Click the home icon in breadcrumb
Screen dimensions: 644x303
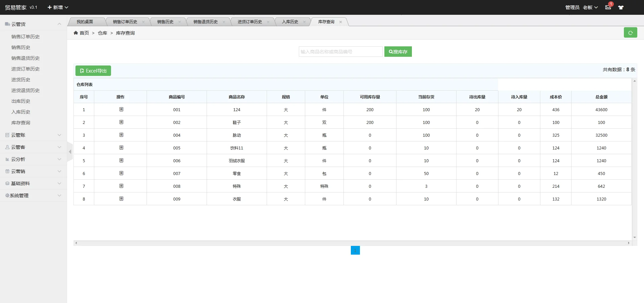76,33
